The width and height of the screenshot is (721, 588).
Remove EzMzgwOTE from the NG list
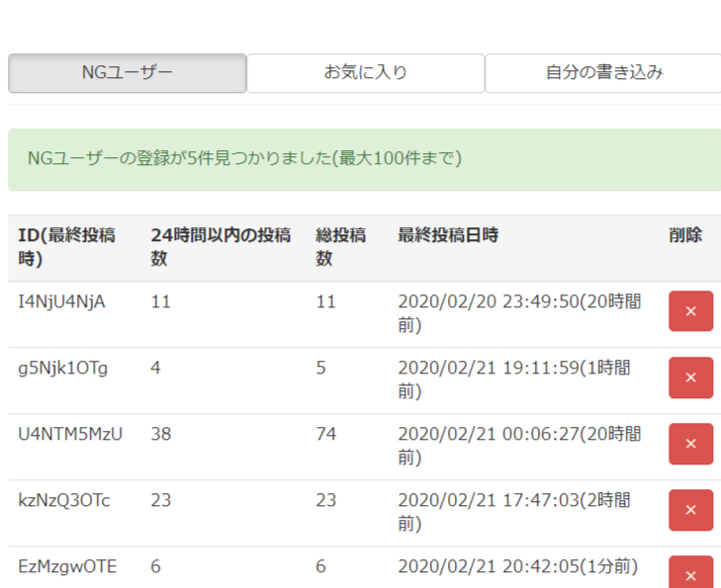pyautogui.click(x=690, y=573)
